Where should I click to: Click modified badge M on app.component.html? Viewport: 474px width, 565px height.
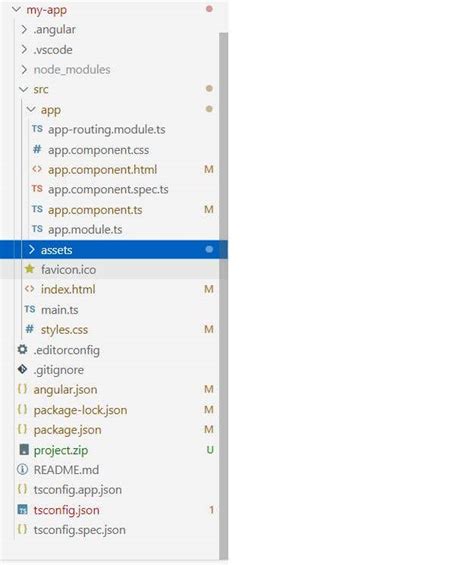click(x=209, y=169)
